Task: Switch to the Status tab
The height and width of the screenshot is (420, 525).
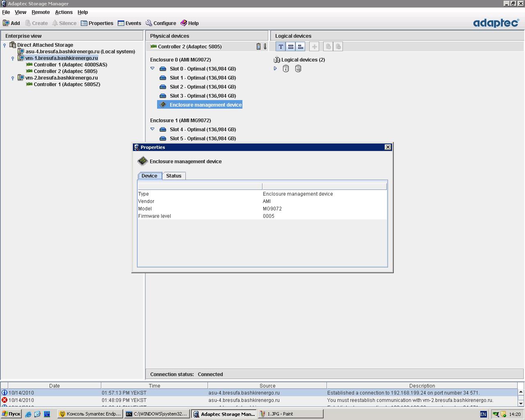Action: [173, 176]
